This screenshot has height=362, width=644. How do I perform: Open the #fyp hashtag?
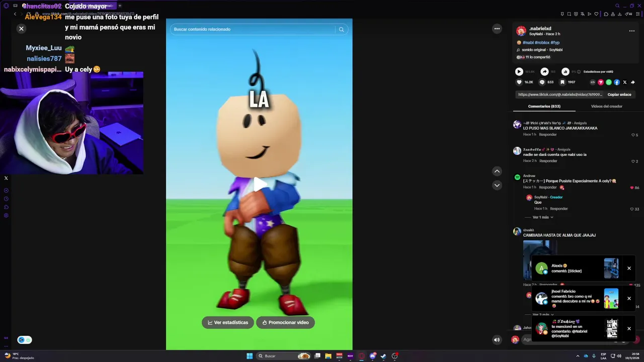tap(555, 43)
